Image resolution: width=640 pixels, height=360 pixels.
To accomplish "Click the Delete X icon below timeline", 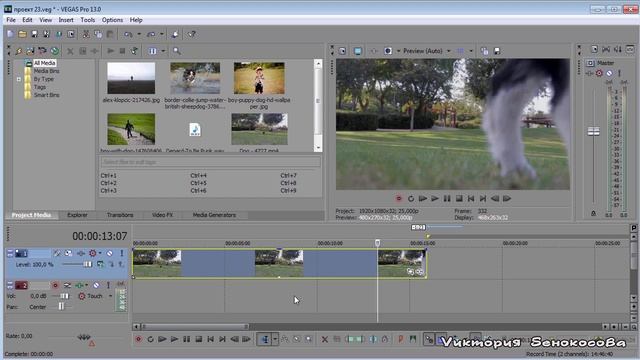I will click(324, 339).
